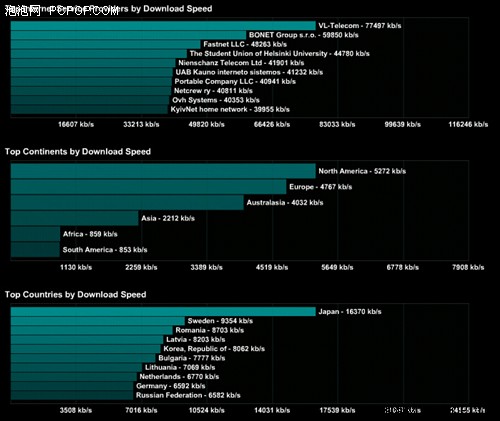This screenshot has width=500, height=421.
Task: Click the South America - 853 kb/s label
Action: pos(105,250)
